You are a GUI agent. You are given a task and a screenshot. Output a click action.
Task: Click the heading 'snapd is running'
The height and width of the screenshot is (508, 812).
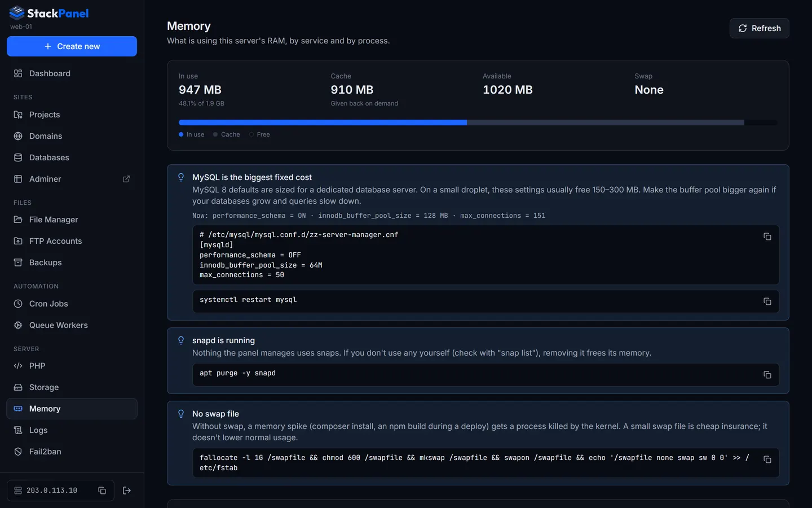[x=223, y=340]
